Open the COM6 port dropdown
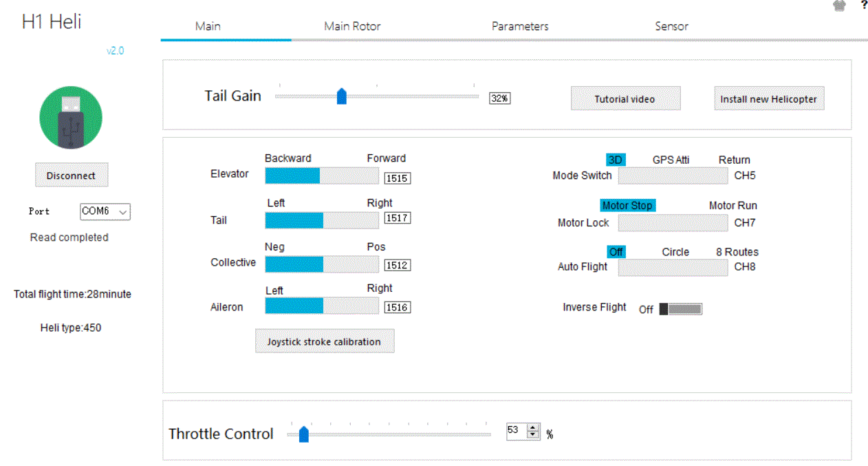The height and width of the screenshot is (466, 868). click(x=105, y=212)
